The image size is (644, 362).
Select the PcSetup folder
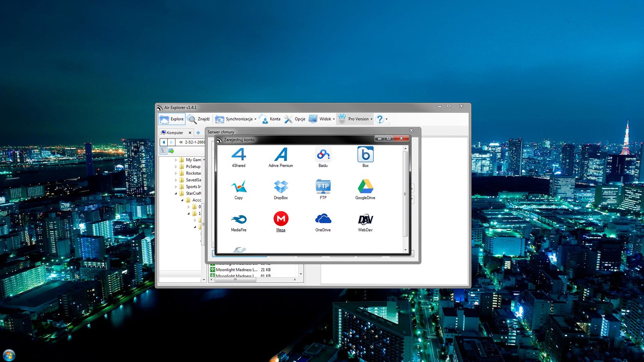click(x=190, y=167)
